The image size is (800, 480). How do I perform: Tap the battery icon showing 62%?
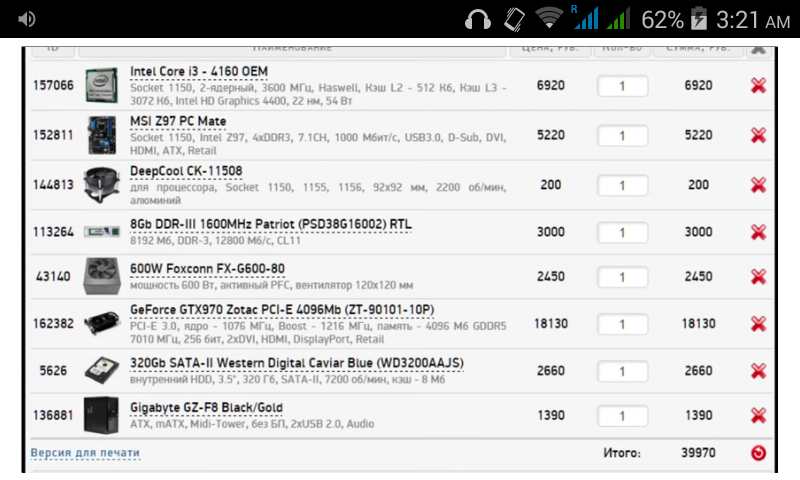click(699, 19)
